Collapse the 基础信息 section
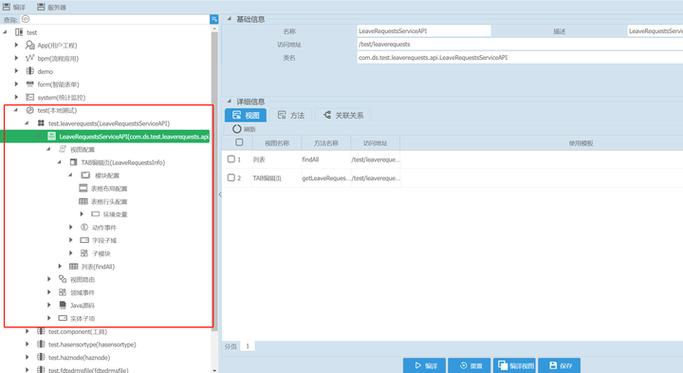The height and width of the screenshot is (373, 683). (x=229, y=19)
